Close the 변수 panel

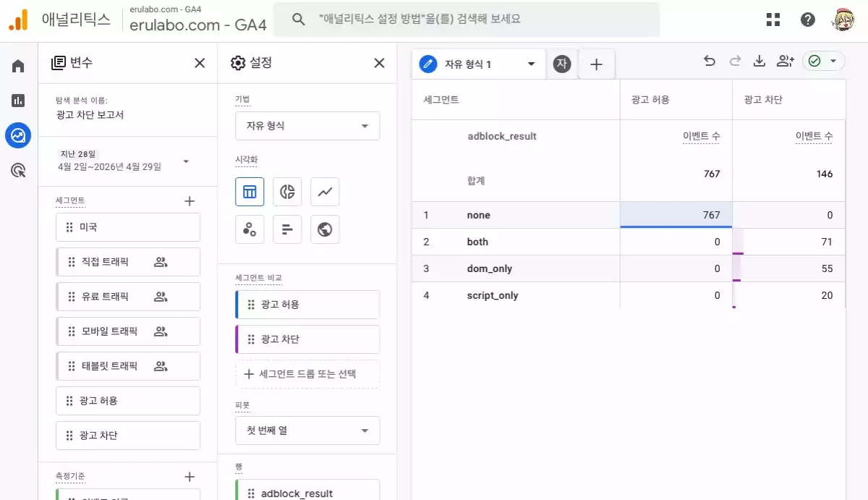[200, 63]
